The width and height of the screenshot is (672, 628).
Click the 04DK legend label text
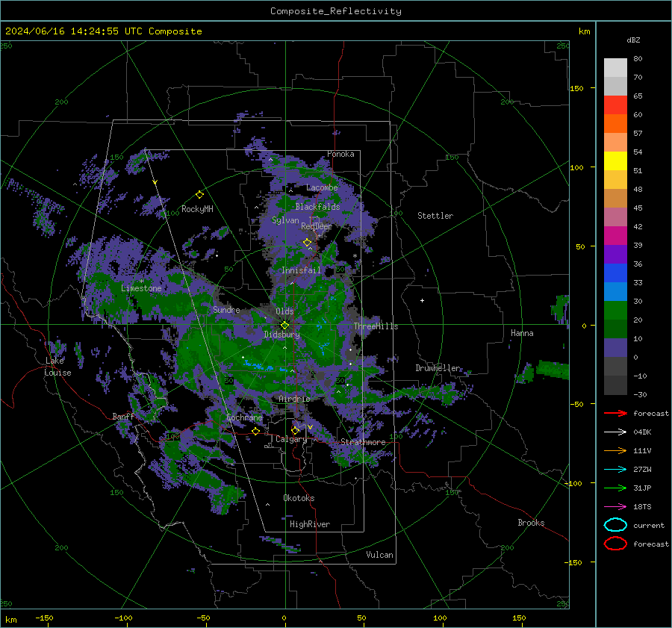pyautogui.click(x=642, y=432)
